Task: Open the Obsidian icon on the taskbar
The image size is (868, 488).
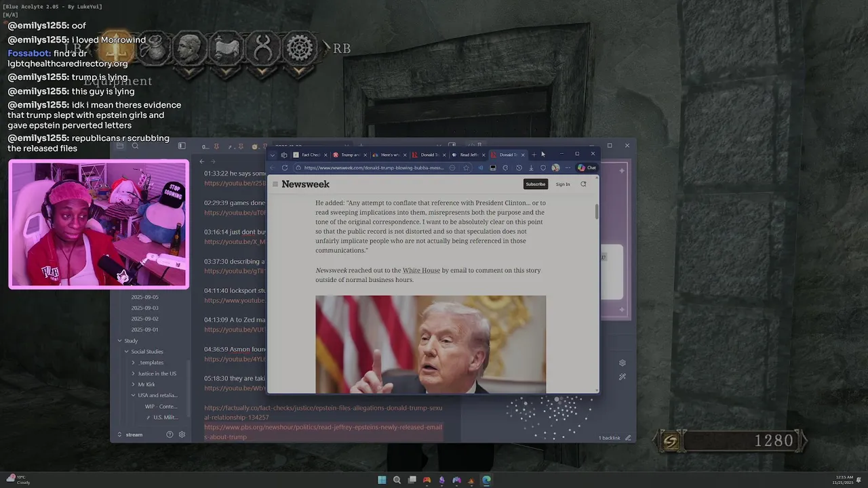Action: 441,480
